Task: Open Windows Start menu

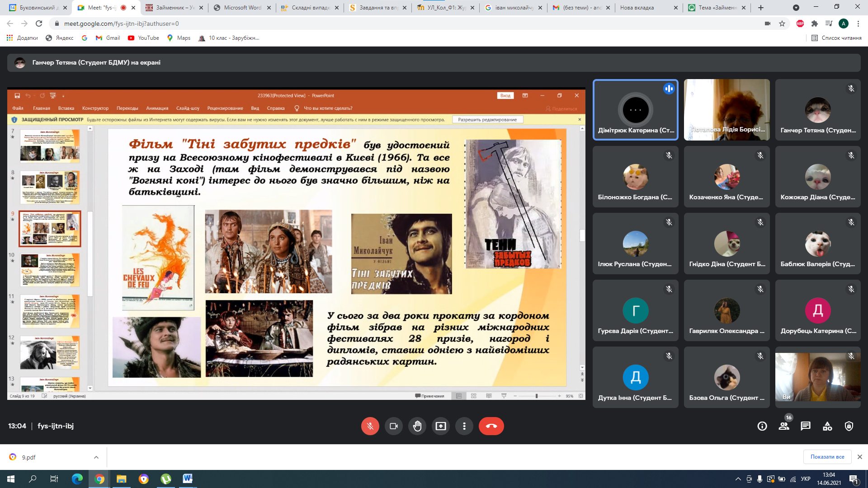Action: (x=11, y=479)
